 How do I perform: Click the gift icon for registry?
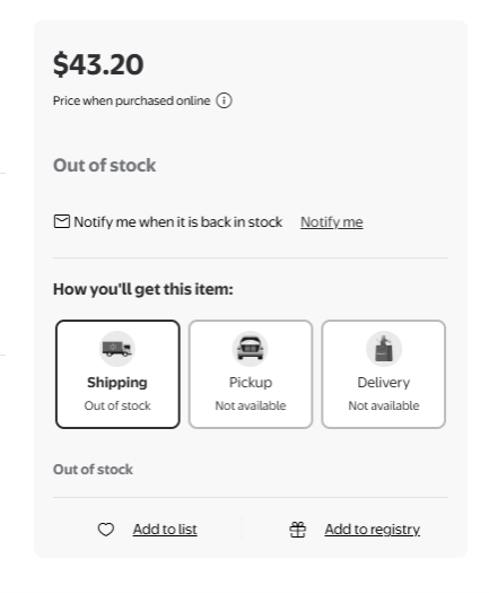click(298, 529)
